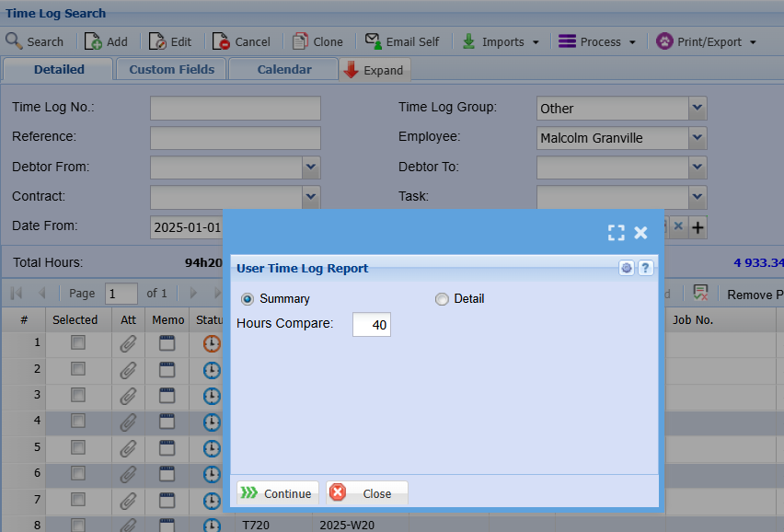The image size is (784, 532).
Task: Open the report help question mark
Action: 645,268
